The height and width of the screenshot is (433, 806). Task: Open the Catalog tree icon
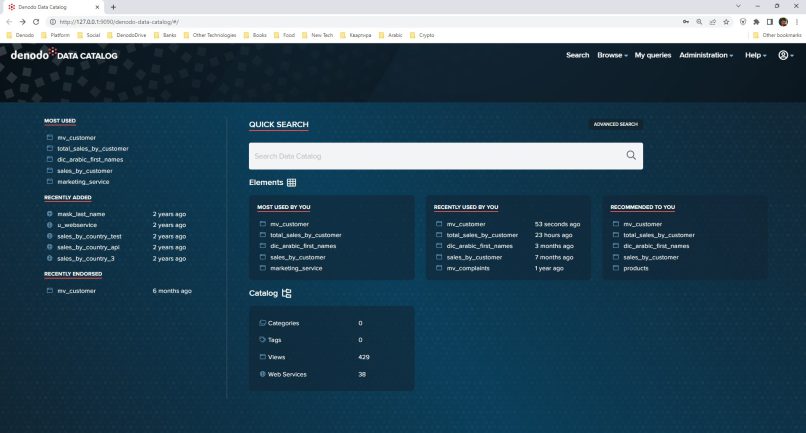[x=286, y=293]
